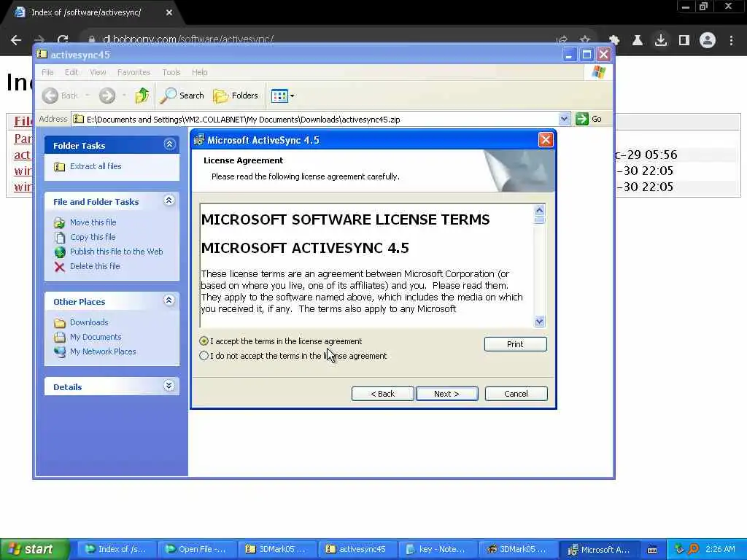The image size is (747, 560).
Task: Click 'Extract all files' link
Action: 96,166
